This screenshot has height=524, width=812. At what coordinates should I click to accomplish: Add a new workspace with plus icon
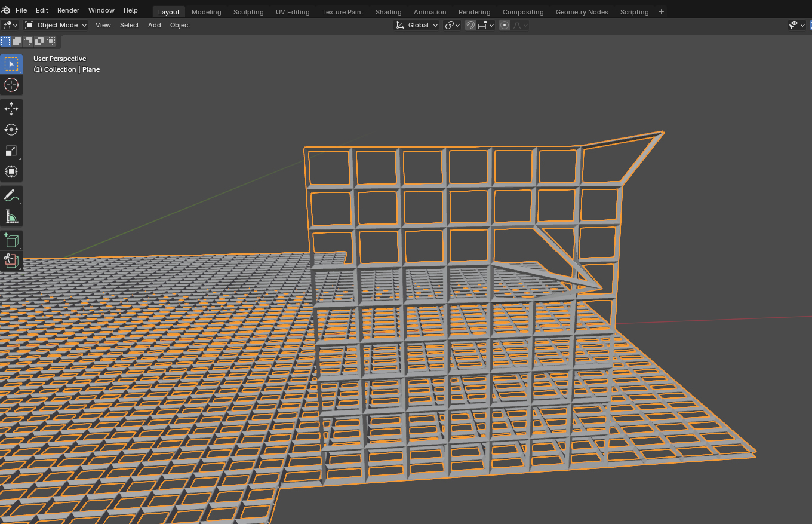pos(661,11)
